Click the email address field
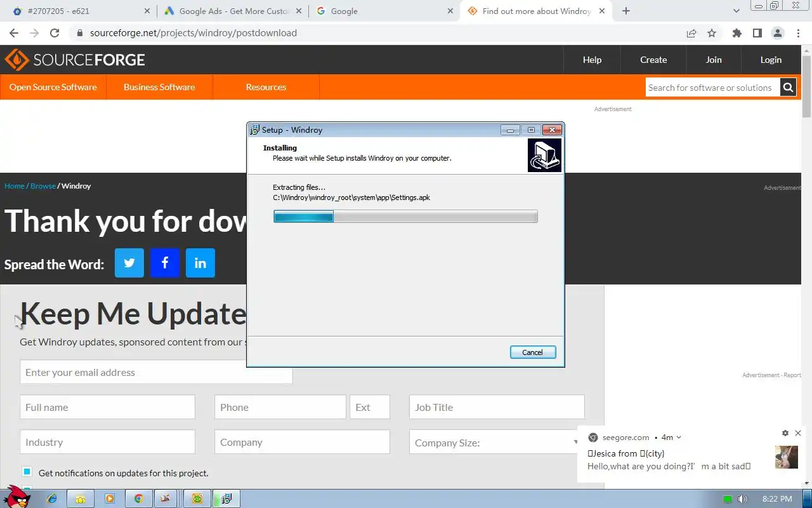Screen dimensions: 812x508 (x=156, y=372)
